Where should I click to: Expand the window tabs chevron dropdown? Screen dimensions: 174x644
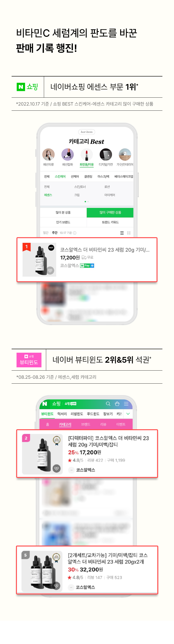tap(128, 414)
